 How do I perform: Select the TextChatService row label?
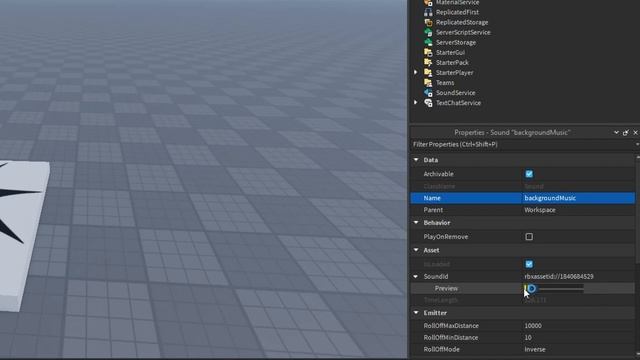coord(458,103)
